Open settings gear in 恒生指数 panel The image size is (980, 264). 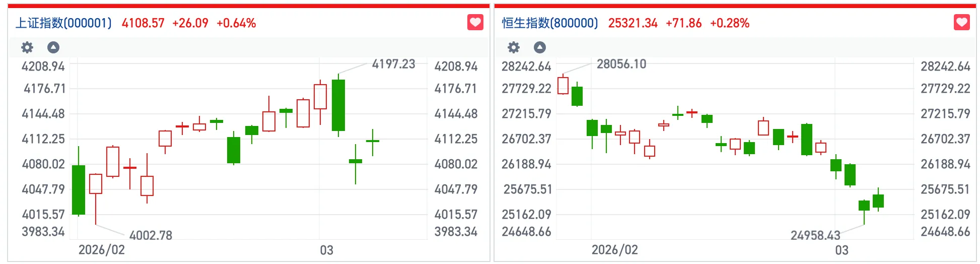click(x=514, y=47)
